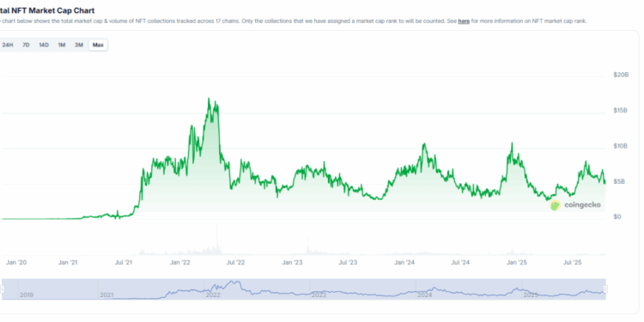Switch to 3M time range
This screenshot has width=644, height=322.
[x=79, y=46]
